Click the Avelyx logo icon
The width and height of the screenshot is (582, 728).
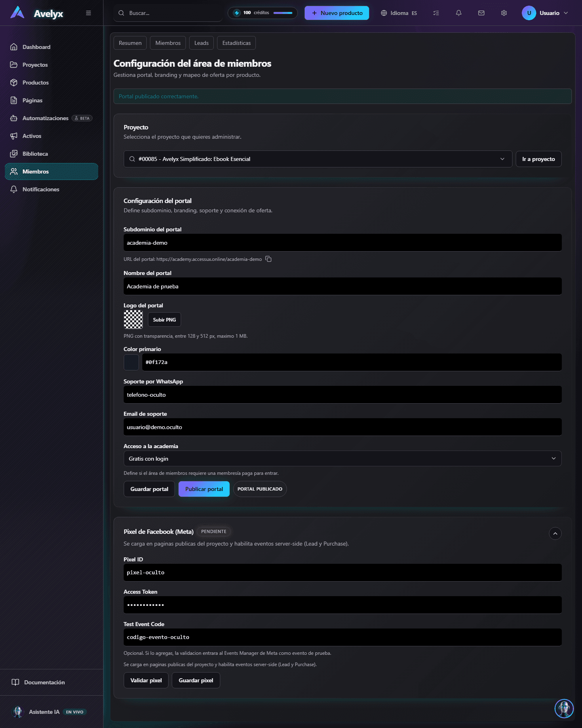17,13
